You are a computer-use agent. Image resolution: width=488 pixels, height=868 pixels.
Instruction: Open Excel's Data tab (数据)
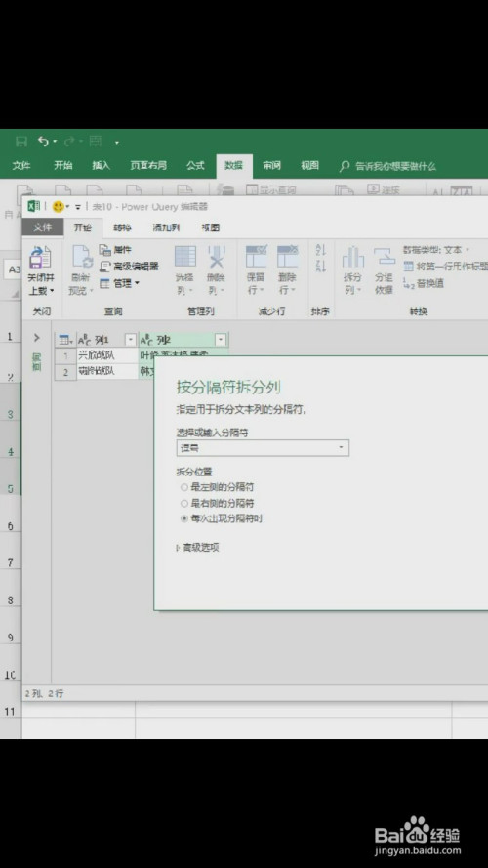tap(233, 166)
